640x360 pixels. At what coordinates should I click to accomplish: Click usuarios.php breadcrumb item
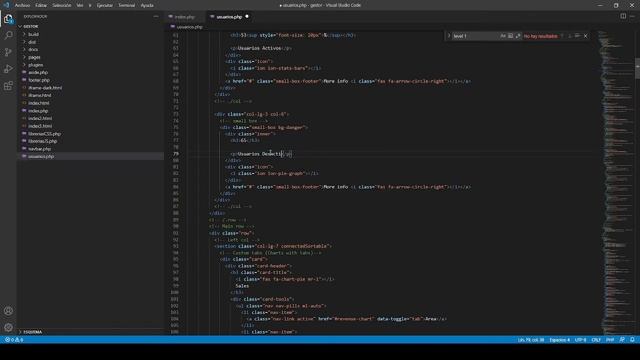tap(189, 27)
